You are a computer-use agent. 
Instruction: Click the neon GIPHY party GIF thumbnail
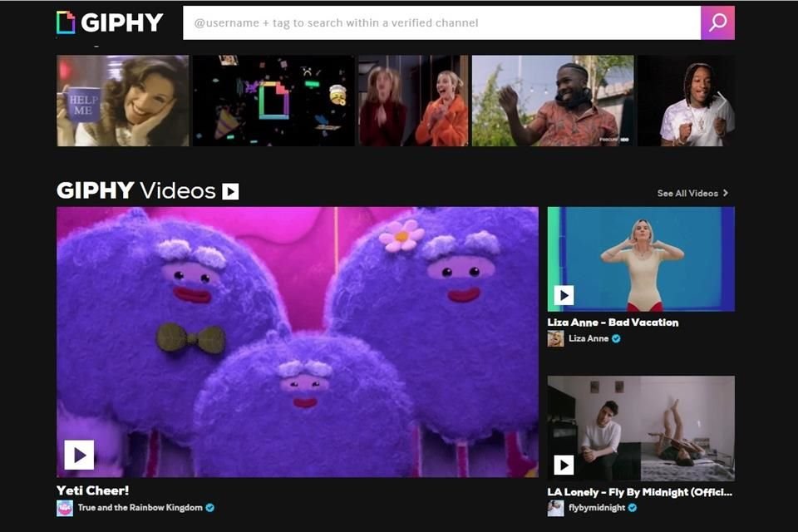[273, 100]
